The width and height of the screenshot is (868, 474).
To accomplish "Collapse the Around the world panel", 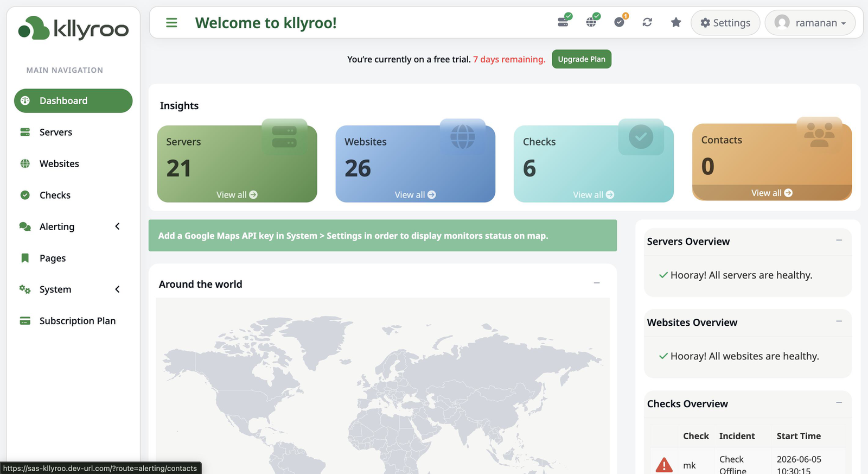I will coord(597,283).
